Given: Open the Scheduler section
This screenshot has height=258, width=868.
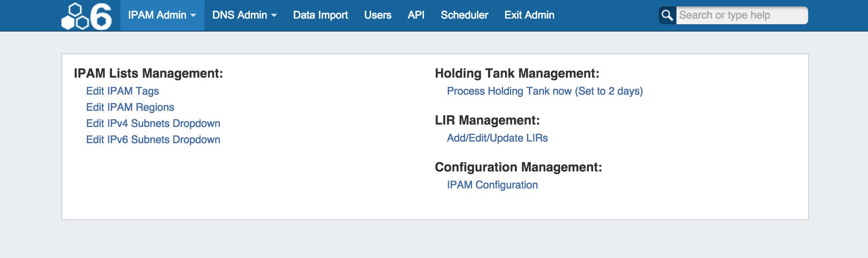Looking at the screenshot, I should tap(464, 15).
